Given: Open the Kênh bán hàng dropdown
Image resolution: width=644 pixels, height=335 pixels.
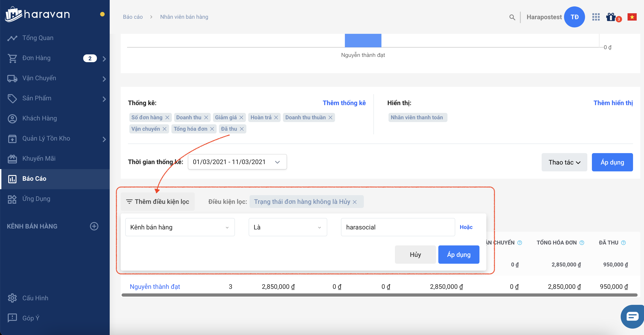Looking at the screenshot, I should click(180, 227).
